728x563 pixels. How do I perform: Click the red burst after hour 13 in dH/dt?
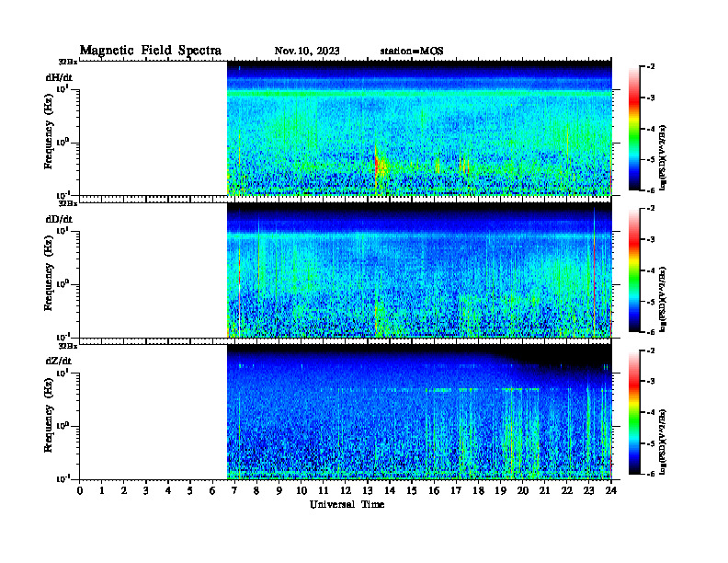378,166
